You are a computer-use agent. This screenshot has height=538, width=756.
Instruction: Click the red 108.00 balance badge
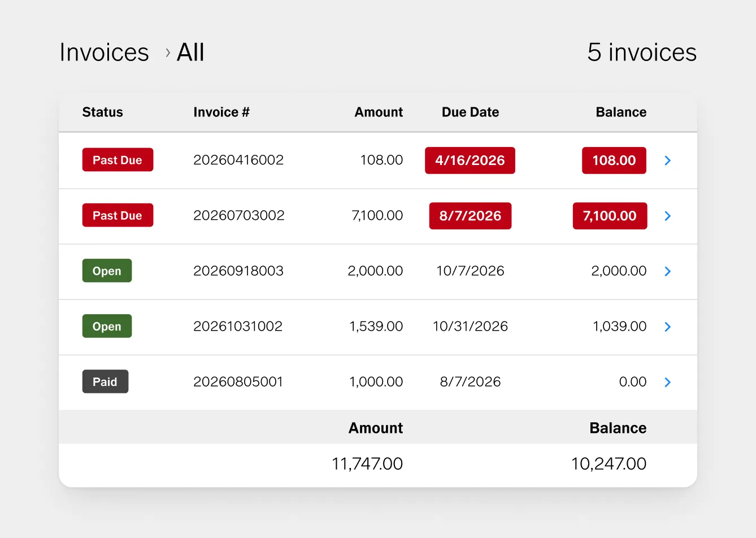614,160
